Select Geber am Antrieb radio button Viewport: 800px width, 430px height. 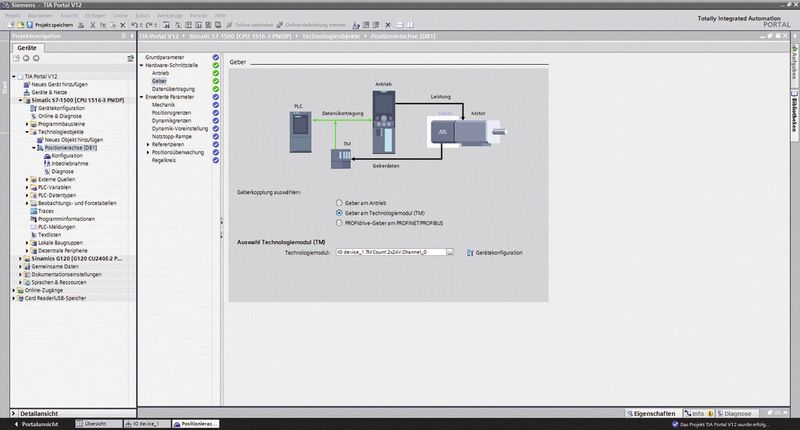click(x=339, y=203)
